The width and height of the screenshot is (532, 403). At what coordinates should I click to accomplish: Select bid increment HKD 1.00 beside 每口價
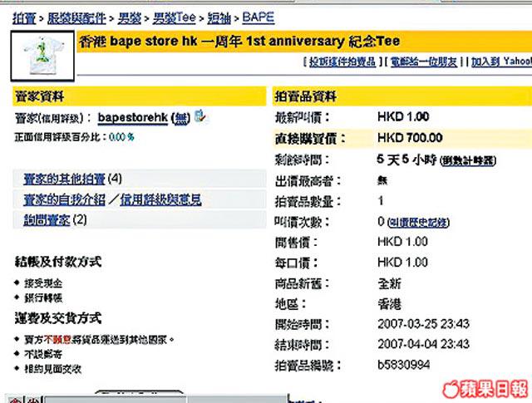[402, 263]
